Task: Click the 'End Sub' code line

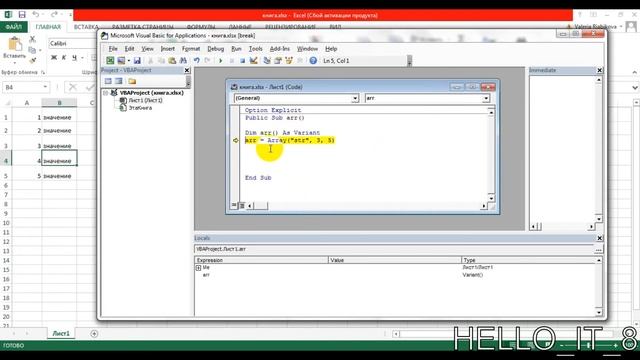Action: click(258, 178)
